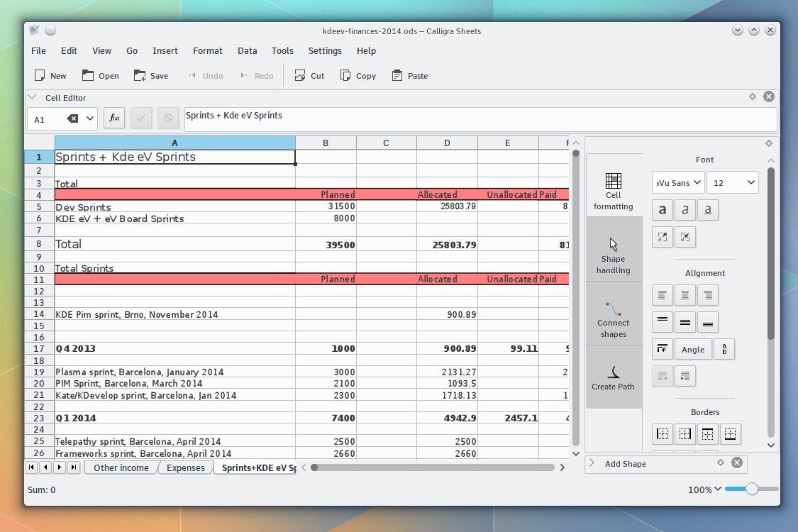Open the cell reference A1 dropdown arrow
The image size is (798, 532).
point(89,118)
